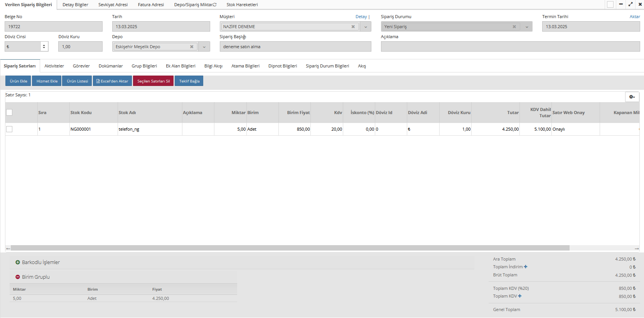Switch to the Sevkiyat Adresi tab

(113, 5)
